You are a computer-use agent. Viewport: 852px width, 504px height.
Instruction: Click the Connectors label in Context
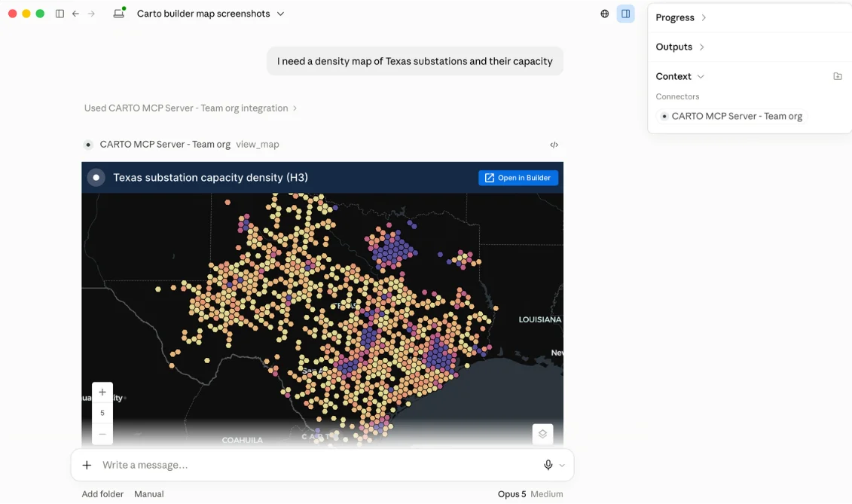pyautogui.click(x=677, y=96)
